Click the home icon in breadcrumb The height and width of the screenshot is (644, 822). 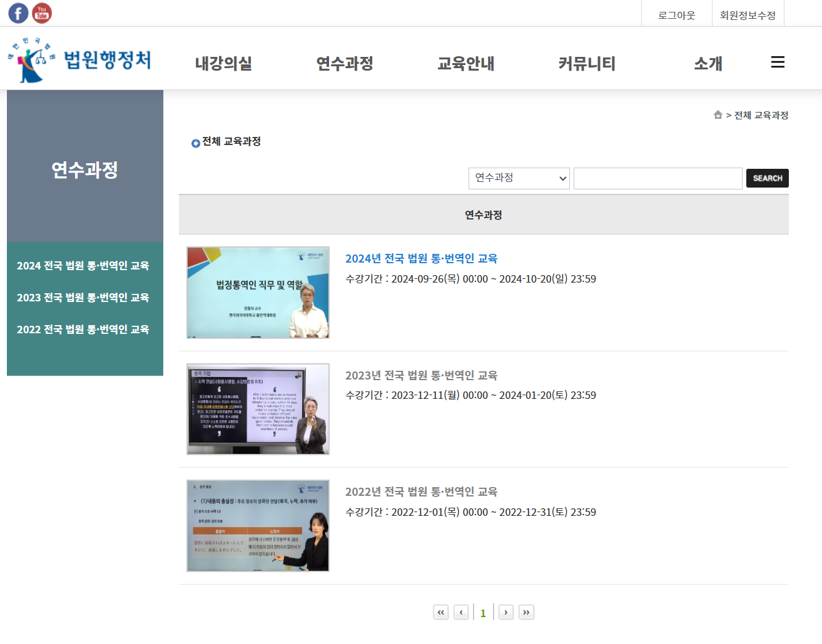click(x=718, y=115)
